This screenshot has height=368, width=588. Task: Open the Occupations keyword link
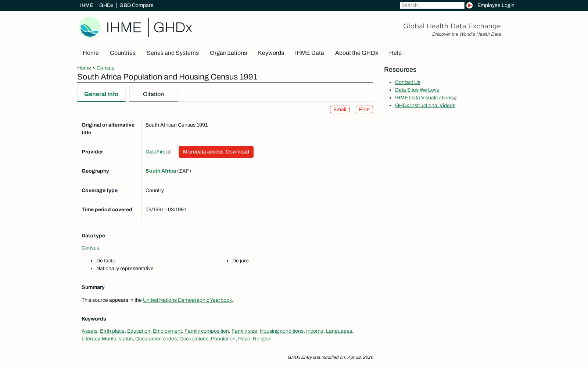coord(194,339)
